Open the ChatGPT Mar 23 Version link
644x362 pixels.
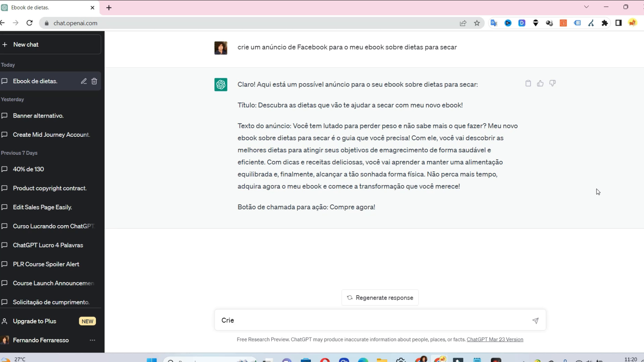tap(495, 339)
